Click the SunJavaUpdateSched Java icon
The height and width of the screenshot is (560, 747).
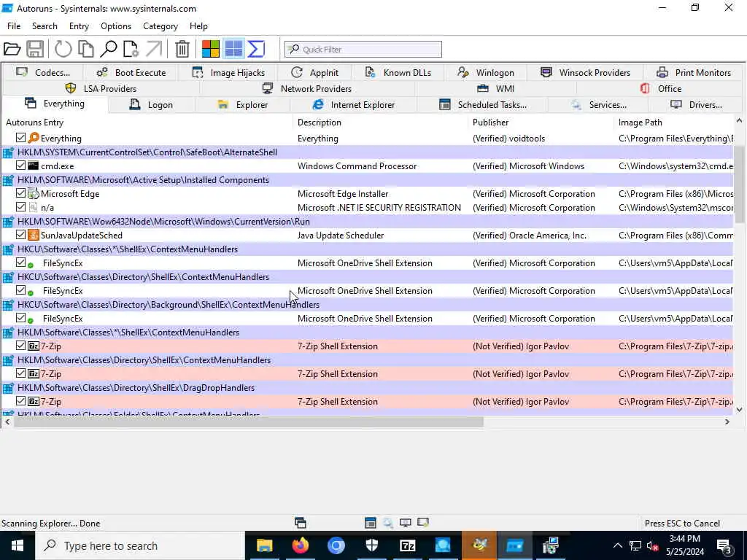[x=34, y=236]
